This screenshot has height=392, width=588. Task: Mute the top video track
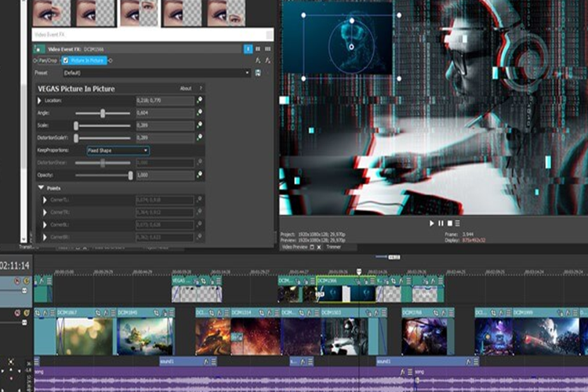[17, 281]
